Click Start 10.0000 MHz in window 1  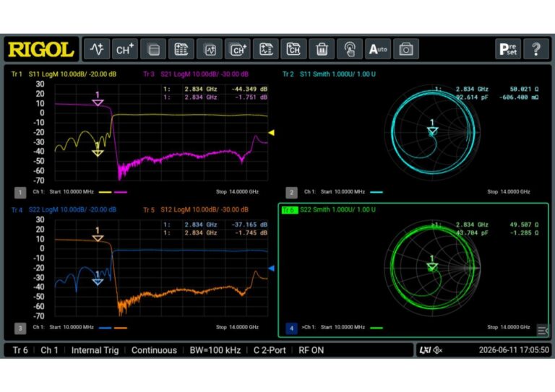[x=72, y=192]
